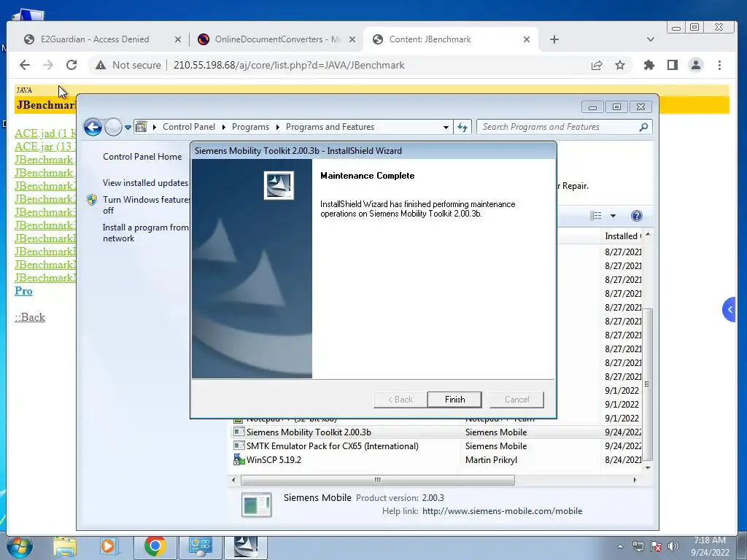The image size is (747, 560).
Task: Open Install a program from the network
Action: point(146,233)
